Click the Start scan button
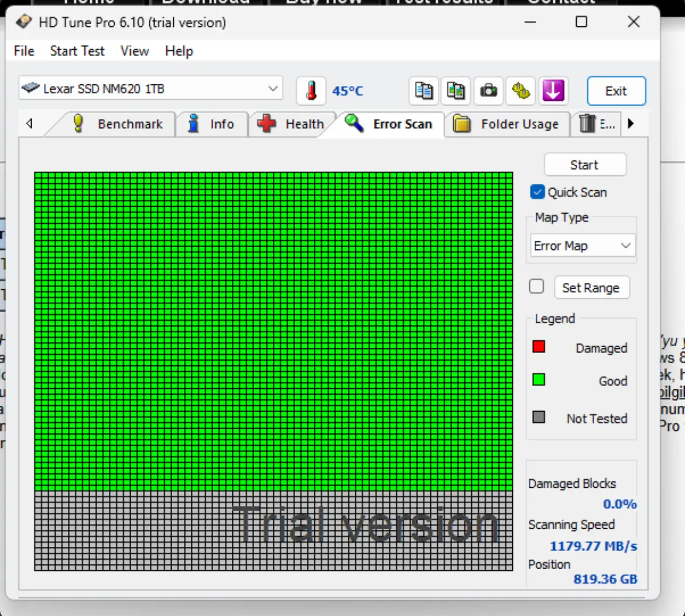The height and width of the screenshot is (616, 685). (584, 165)
